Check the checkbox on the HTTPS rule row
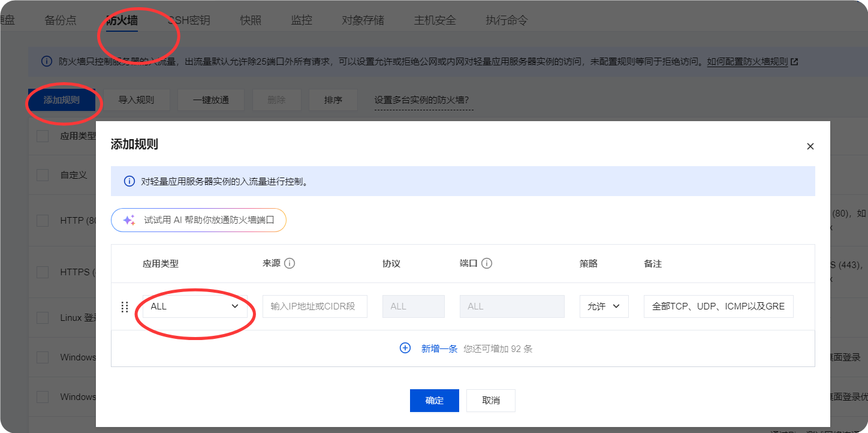Viewport: 868px width, 433px height. (x=42, y=272)
